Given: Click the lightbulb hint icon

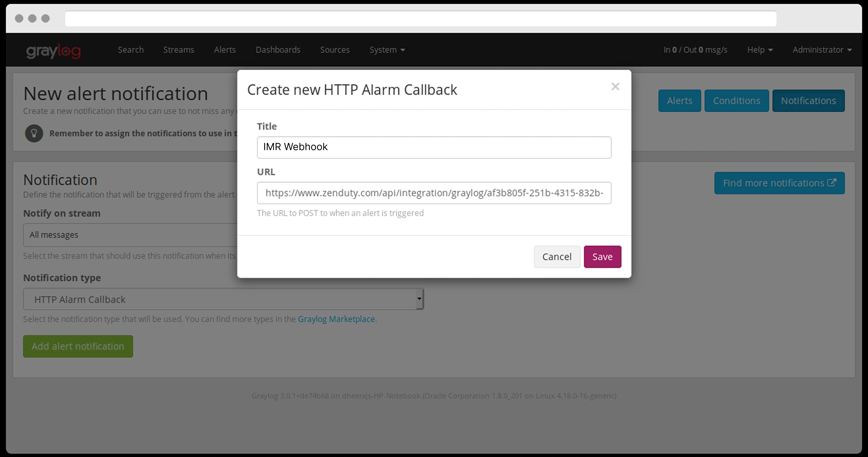Looking at the screenshot, I should (x=34, y=133).
